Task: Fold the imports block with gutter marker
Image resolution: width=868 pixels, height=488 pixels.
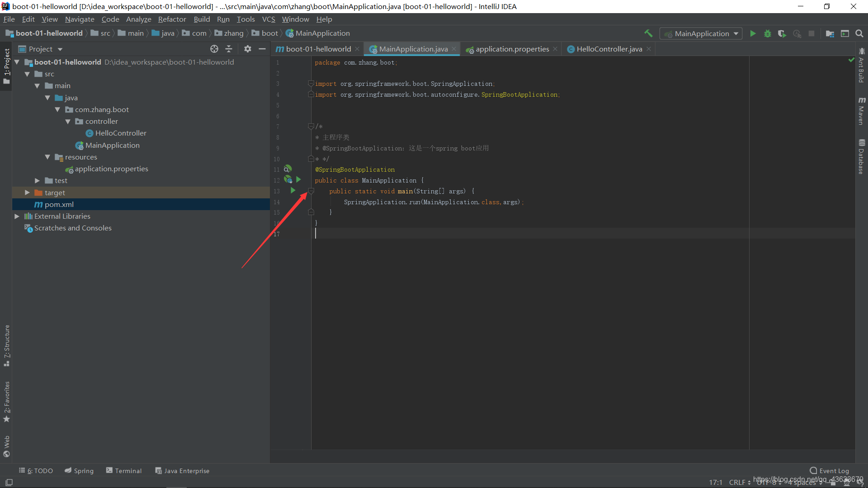Action: (311, 84)
